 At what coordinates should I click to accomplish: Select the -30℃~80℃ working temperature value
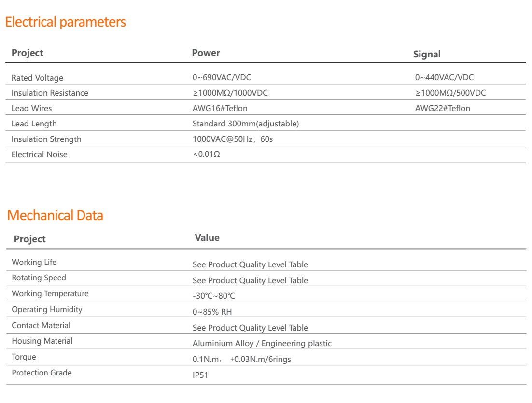(214, 296)
